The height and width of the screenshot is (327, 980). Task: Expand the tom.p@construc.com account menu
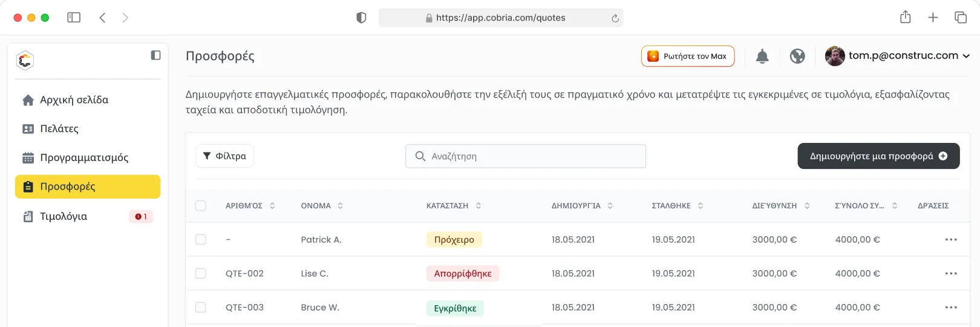click(966, 56)
